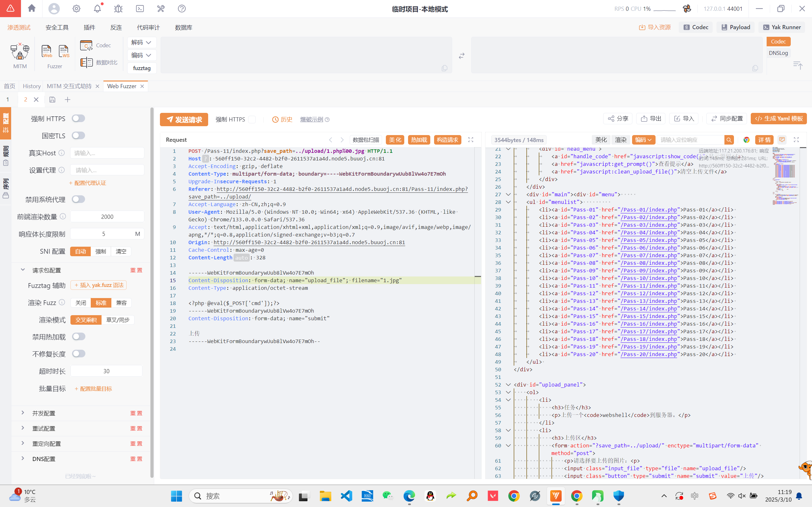Screen dimensions: 812x507
Task: Check the 强制 HTTPS checkbox beside send button
Action: [x=252, y=119]
